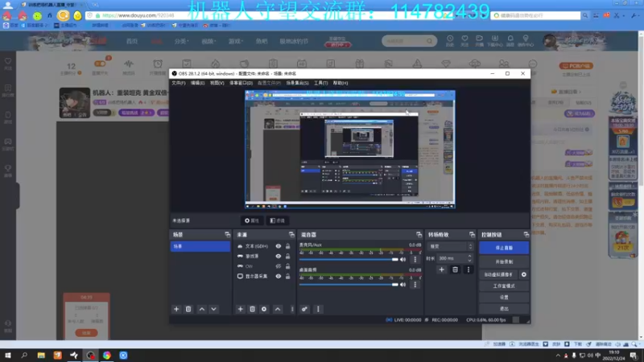The height and width of the screenshot is (362, 644).
Task: Click Douyu header history clock icon
Action: pos(450,40)
